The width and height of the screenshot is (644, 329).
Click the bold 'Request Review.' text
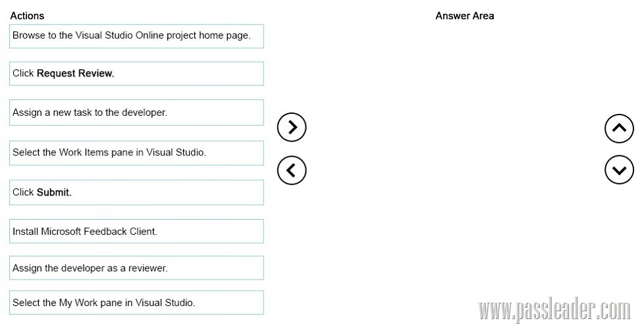(x=75, y=74)
